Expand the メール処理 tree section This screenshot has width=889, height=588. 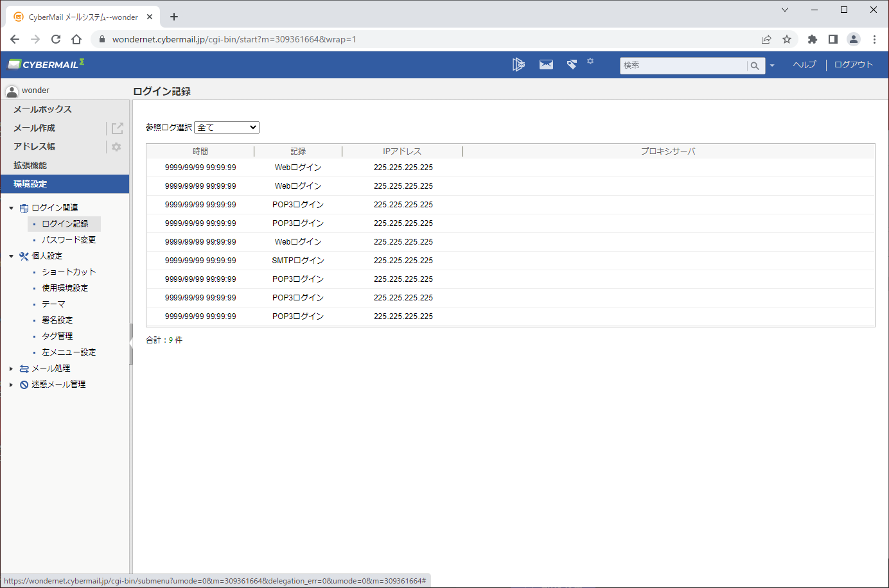[11, 368]
